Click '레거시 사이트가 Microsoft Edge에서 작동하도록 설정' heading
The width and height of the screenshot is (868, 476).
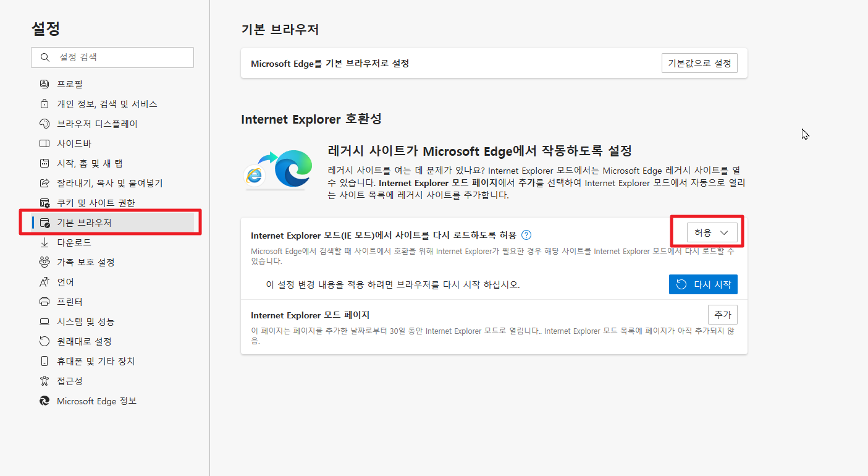[479, 151]
